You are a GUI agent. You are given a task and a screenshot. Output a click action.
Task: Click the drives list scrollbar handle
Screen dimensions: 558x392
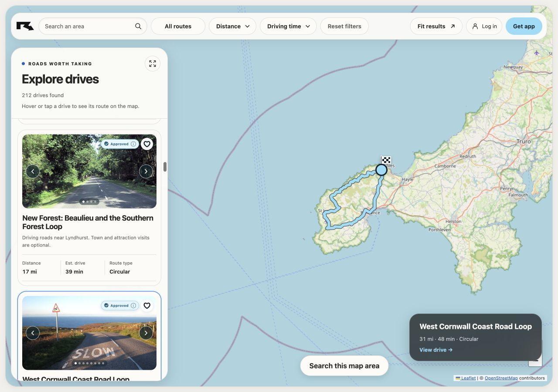[165, 167]
